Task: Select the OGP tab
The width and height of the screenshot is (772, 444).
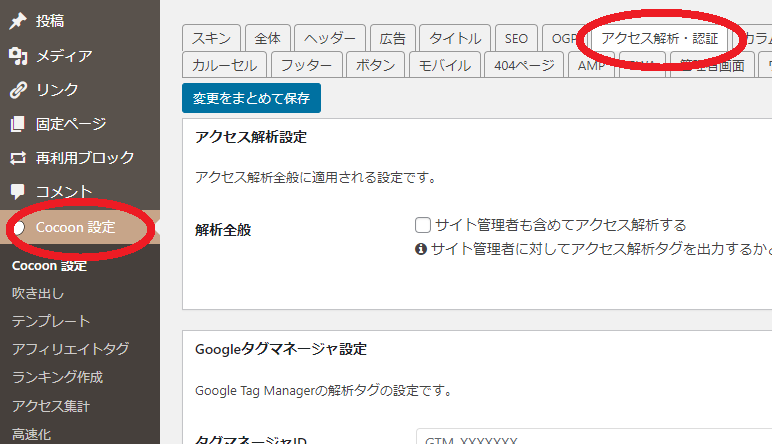Action: 562,38
